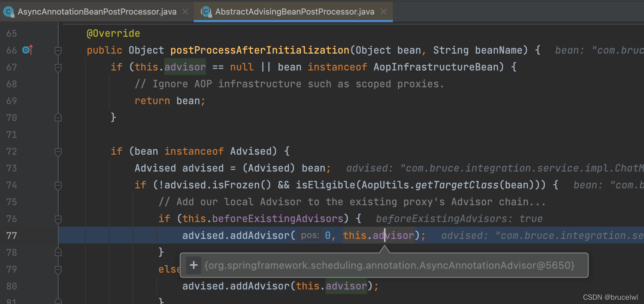Click the isEligible method call

tap(325, 185)
